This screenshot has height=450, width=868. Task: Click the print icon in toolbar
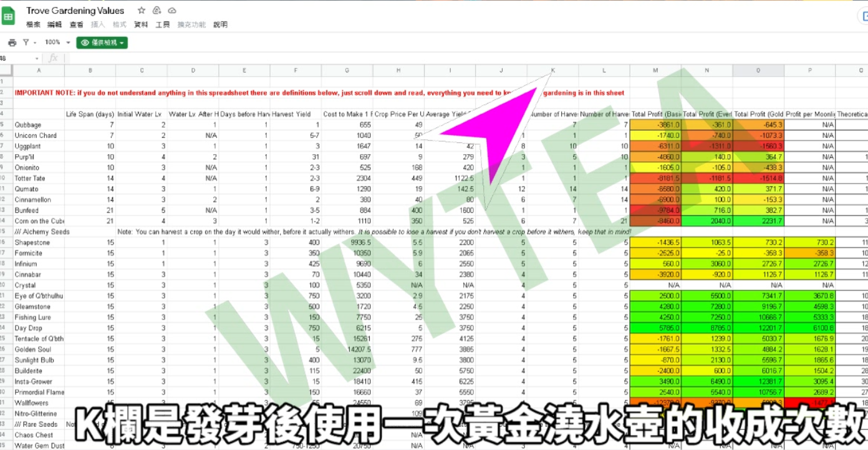pyautogui.click(x=12, y=42)
